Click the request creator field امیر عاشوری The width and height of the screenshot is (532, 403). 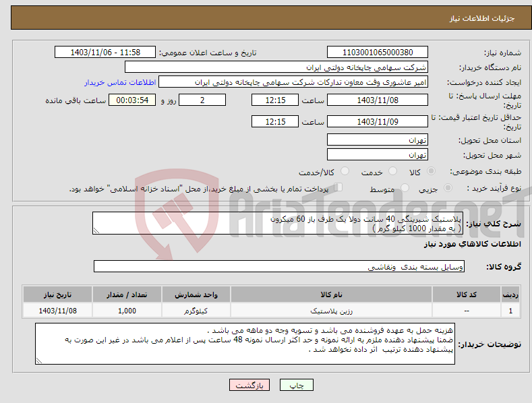click(293, 82)
